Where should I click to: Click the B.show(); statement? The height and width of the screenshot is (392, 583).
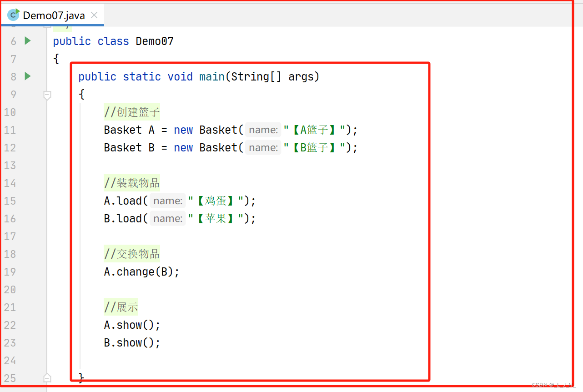pyautogui.click(x=132, y=343)
